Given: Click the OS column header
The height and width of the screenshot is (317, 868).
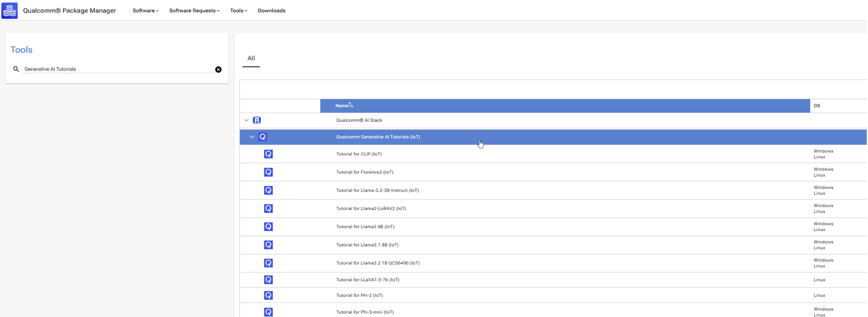Looking at the screenshot, I should click(x=817, y=106).
